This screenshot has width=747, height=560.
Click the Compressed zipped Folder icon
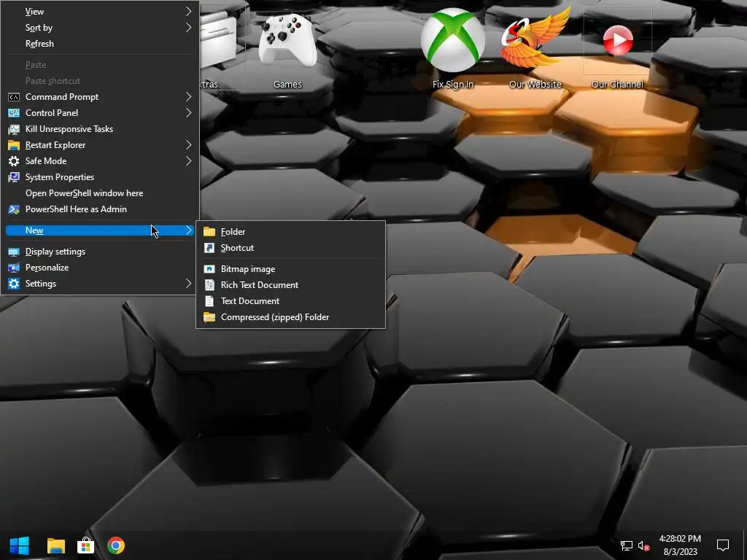point(209,317)
